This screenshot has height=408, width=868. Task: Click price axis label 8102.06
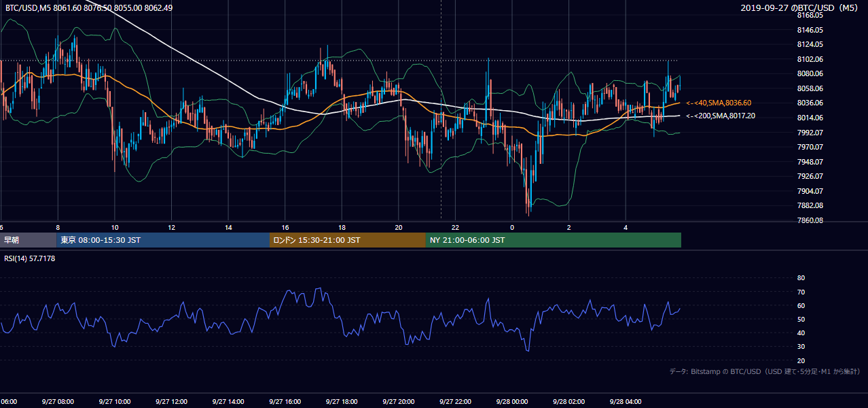pyautogui.click(x=810, y=59)
